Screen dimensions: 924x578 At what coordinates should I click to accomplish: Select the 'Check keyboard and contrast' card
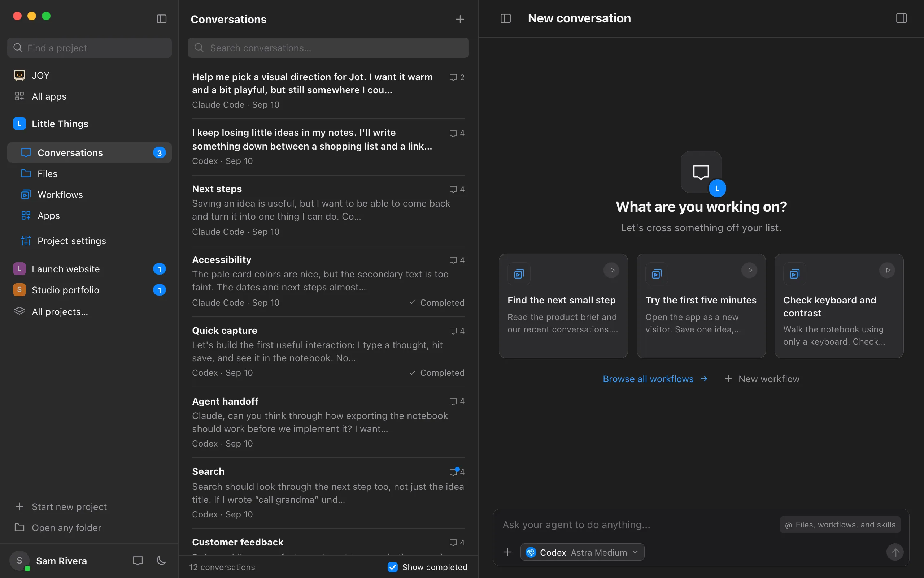pos(839,306)
